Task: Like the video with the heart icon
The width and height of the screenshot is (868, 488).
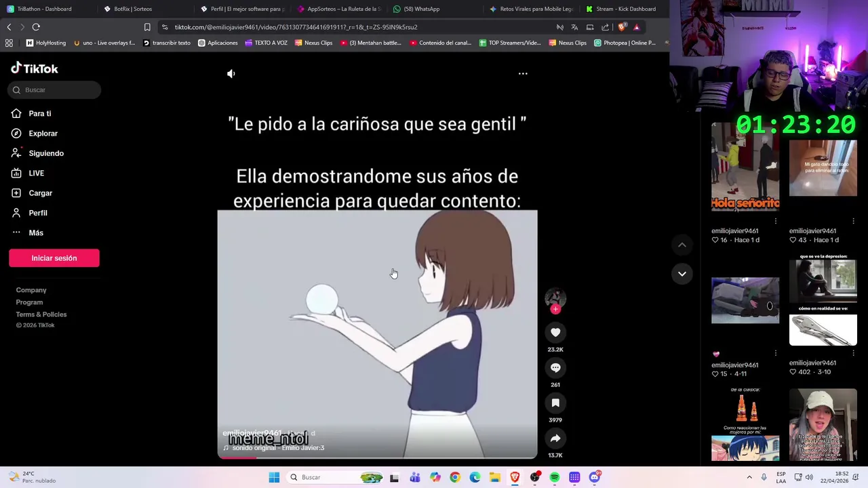Action: pos(555,332)
